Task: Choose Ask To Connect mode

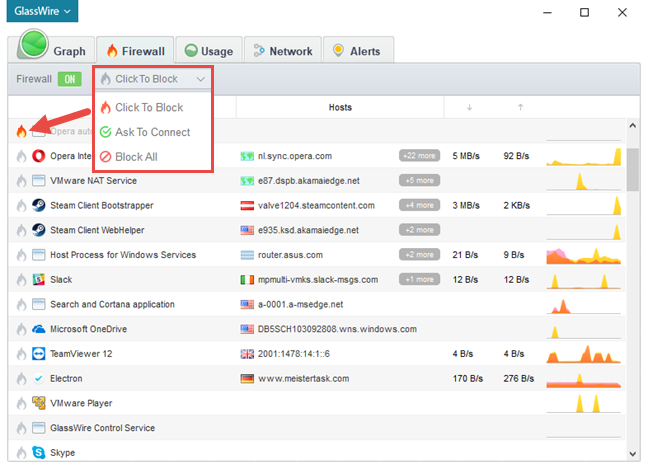Action: click(145, 132)
